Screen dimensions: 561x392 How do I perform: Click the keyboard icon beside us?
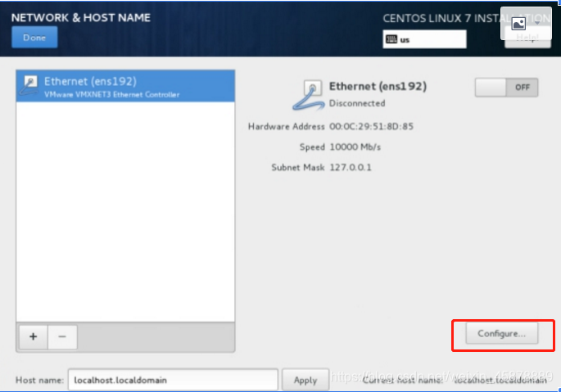click(391, 39)
